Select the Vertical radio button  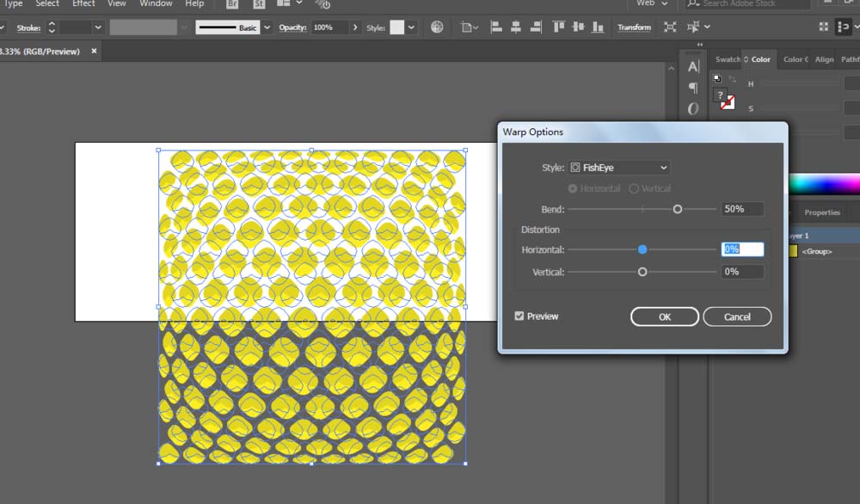[634, 188]
